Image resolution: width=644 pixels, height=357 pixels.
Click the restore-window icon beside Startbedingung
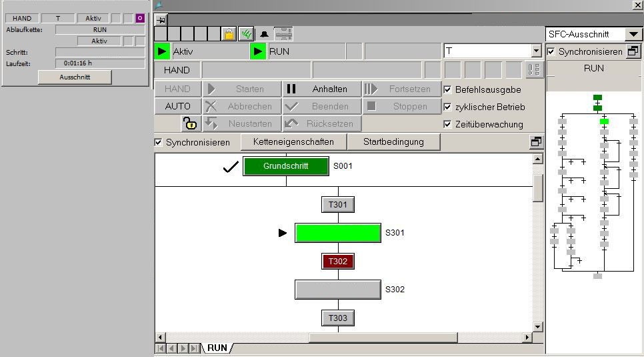pos(536,142)
